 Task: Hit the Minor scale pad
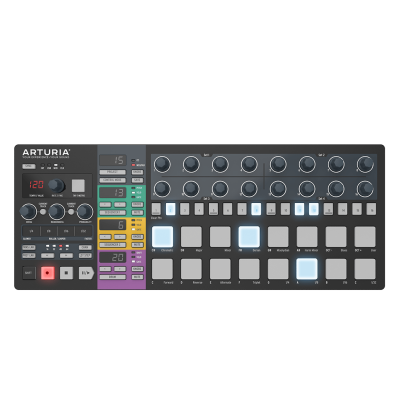point(220,236)
